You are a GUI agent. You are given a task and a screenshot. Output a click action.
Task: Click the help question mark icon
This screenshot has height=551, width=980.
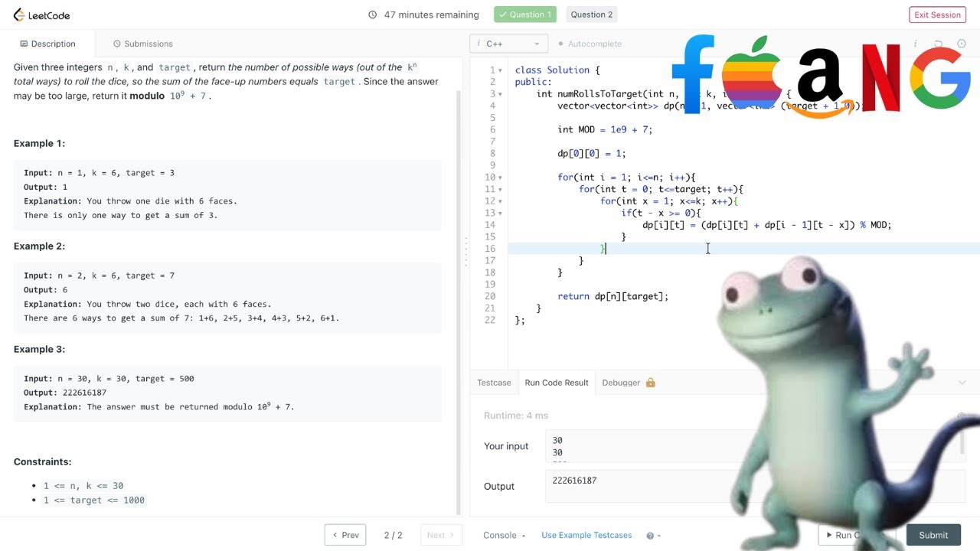tap(650, 536)
